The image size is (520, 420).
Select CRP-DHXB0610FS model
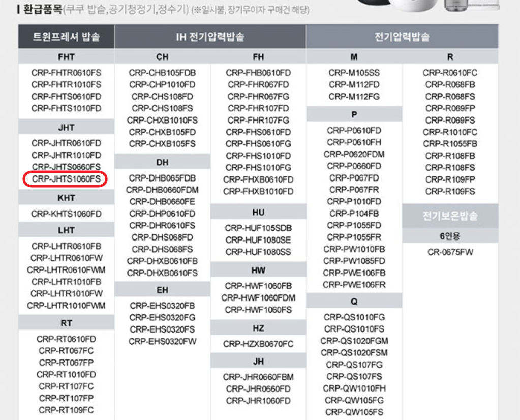[x=163, y=274]
